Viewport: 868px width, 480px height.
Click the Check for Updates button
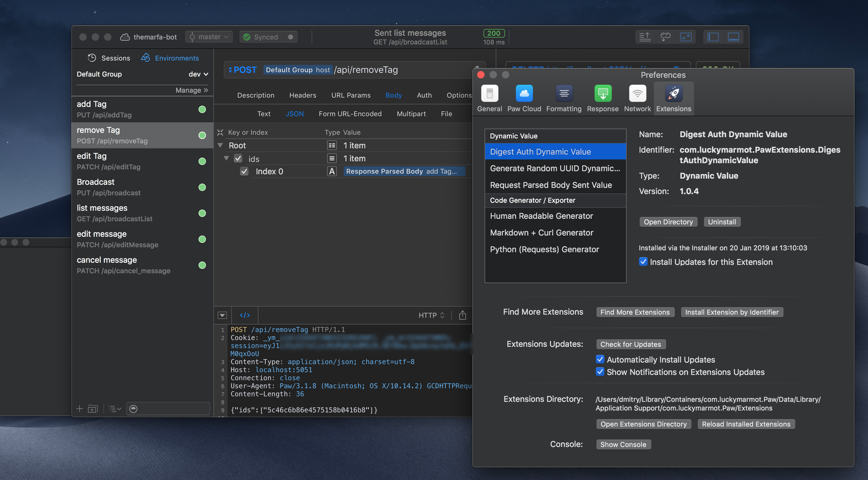point(630,344)
